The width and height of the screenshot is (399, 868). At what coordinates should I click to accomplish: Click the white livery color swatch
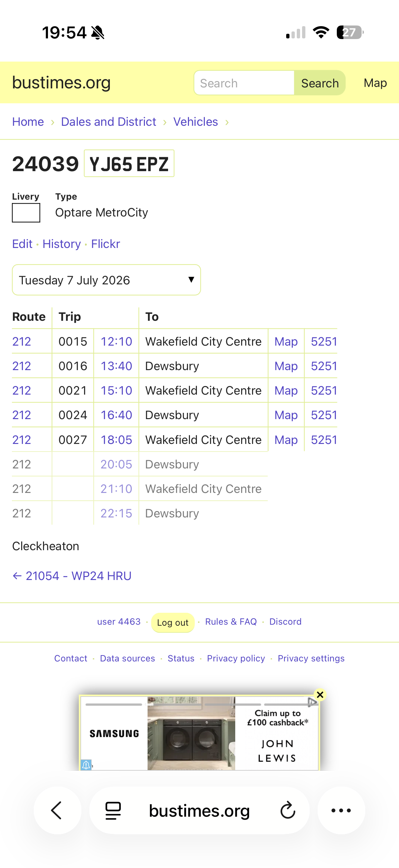coord(26,213)
